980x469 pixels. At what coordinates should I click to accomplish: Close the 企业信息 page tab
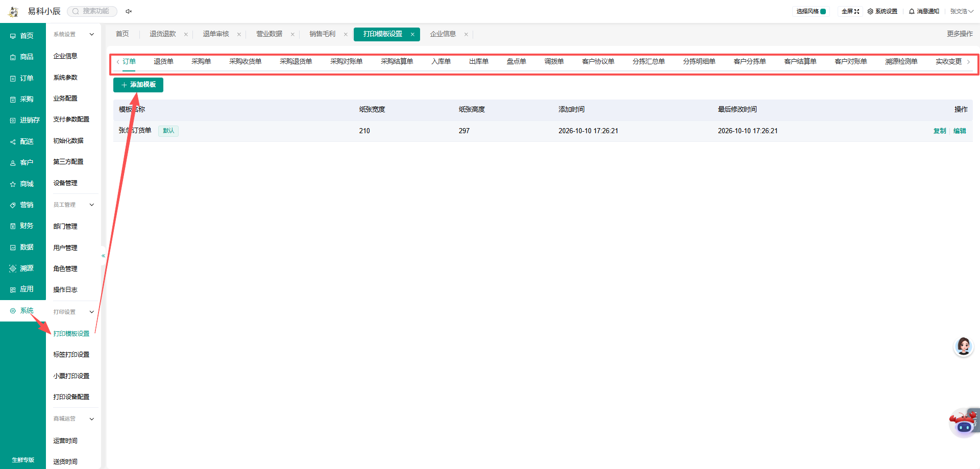[x=466, y=34]
